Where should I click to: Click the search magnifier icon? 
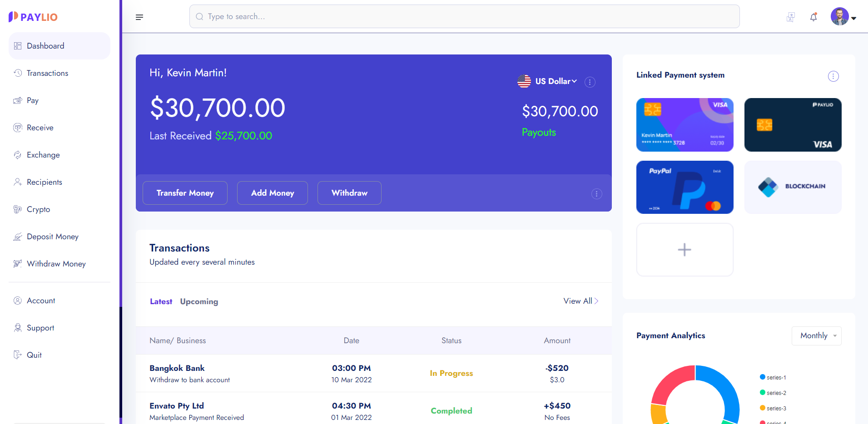(199, 17)
